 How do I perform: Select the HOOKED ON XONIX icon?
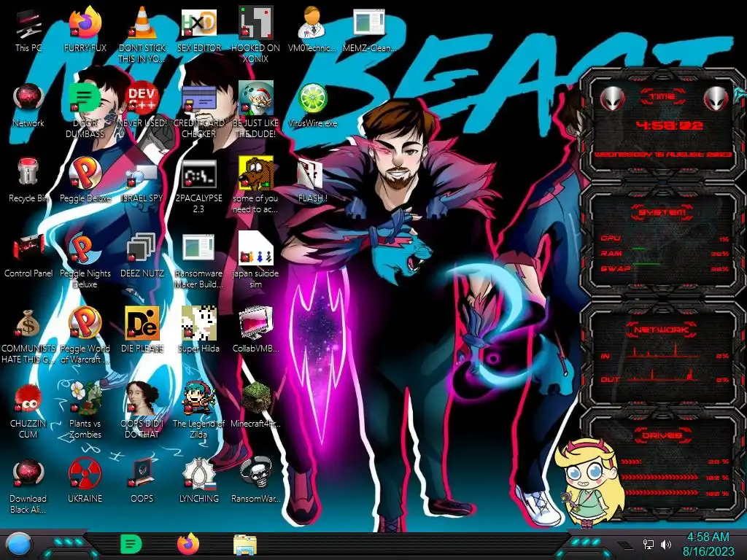(255, 23)
